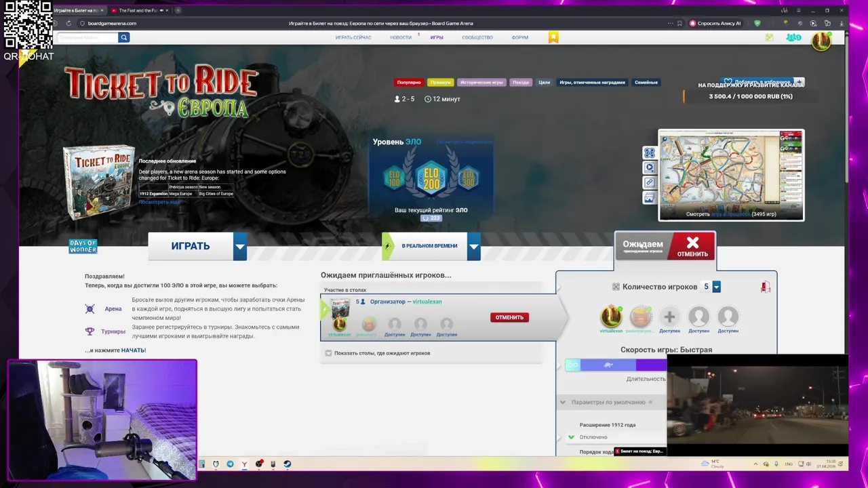Viewport: 868px width, 488px height.
Task: Click the game icon in the waiting table row
Action: [x=340, y=308]
